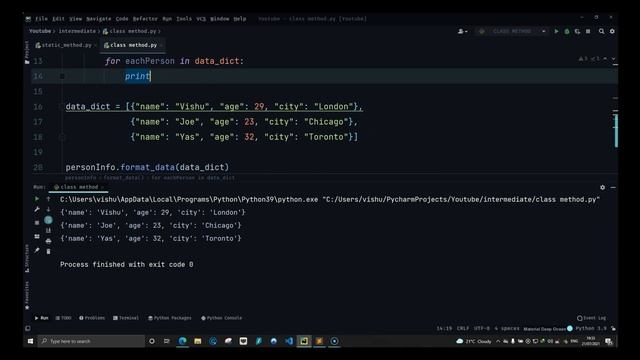This screenshot has width=640, height=360.
Task: Click the python.exe command line in console
Action: [x=330, y=200]
